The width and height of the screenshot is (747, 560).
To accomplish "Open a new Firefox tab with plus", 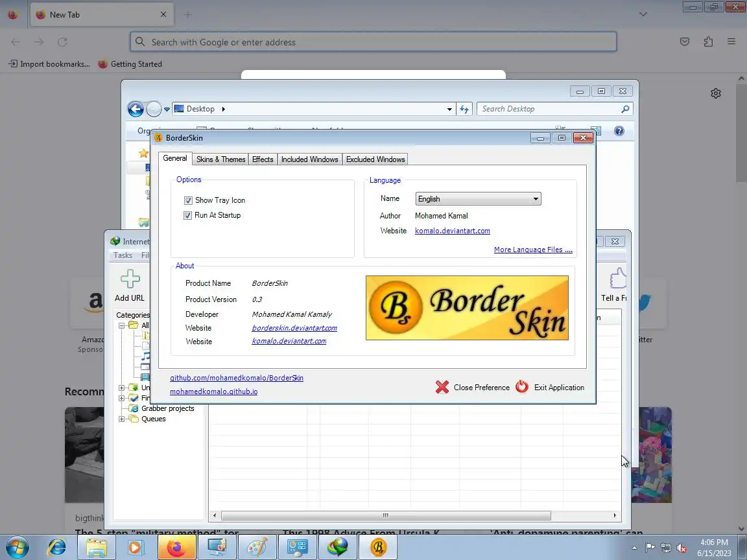I will (187, 15).
